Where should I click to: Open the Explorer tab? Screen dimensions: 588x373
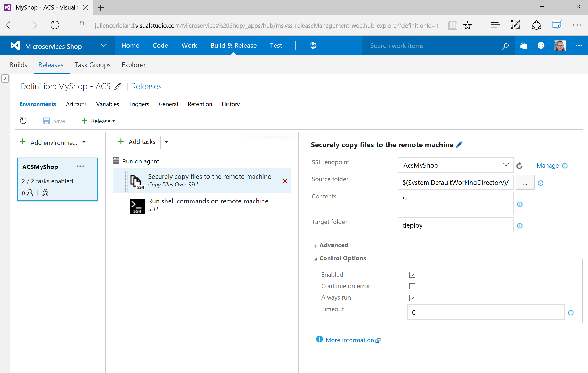(x=134, y=65)
